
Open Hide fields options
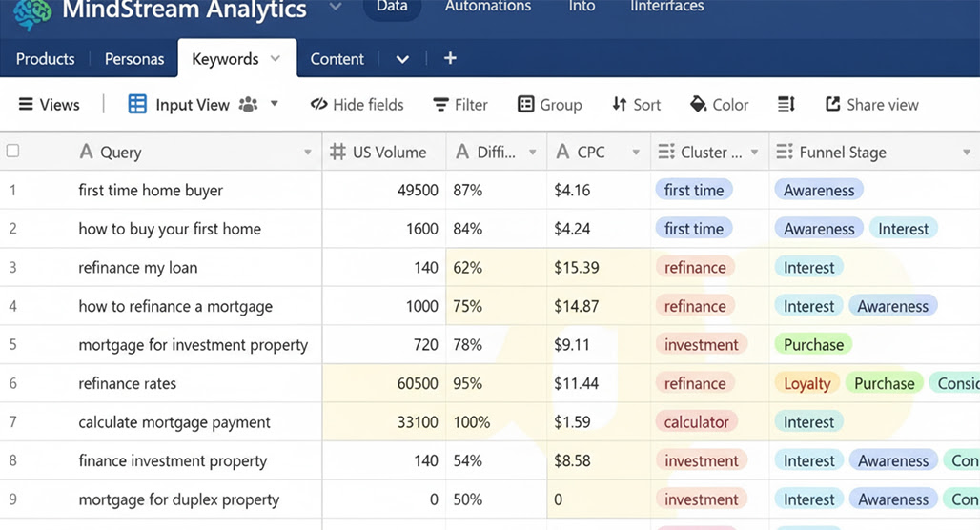(x=357, y=104)
